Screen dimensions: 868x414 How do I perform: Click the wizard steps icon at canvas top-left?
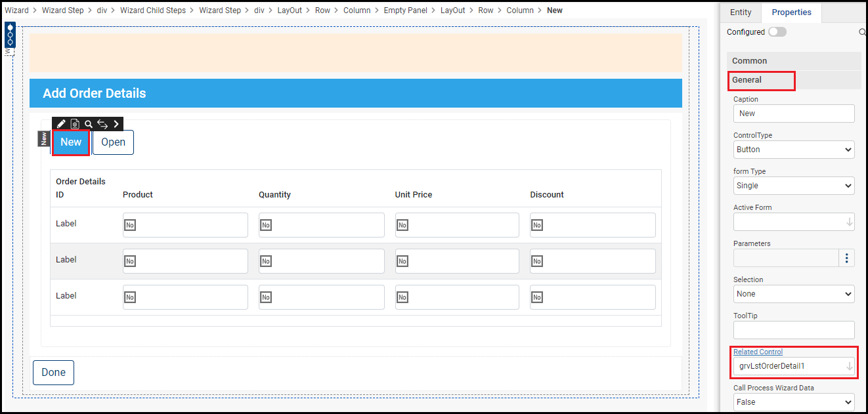click(10, 36)
